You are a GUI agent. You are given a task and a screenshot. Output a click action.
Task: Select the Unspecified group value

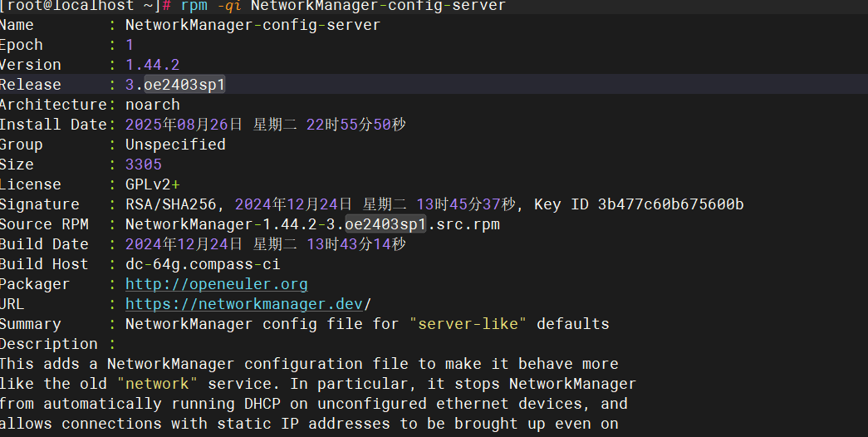[x=175, y=145]
